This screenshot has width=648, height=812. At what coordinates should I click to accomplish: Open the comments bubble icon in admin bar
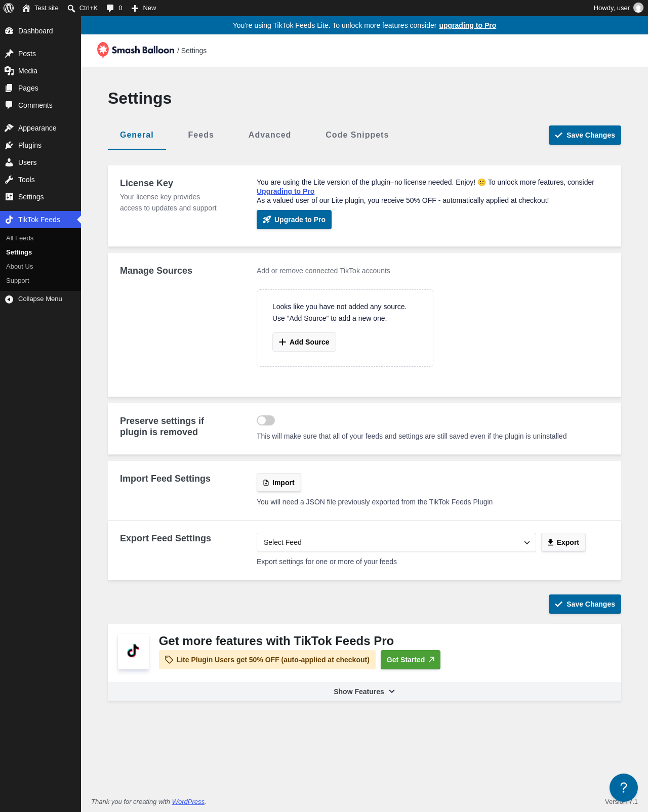pos(110,8)
